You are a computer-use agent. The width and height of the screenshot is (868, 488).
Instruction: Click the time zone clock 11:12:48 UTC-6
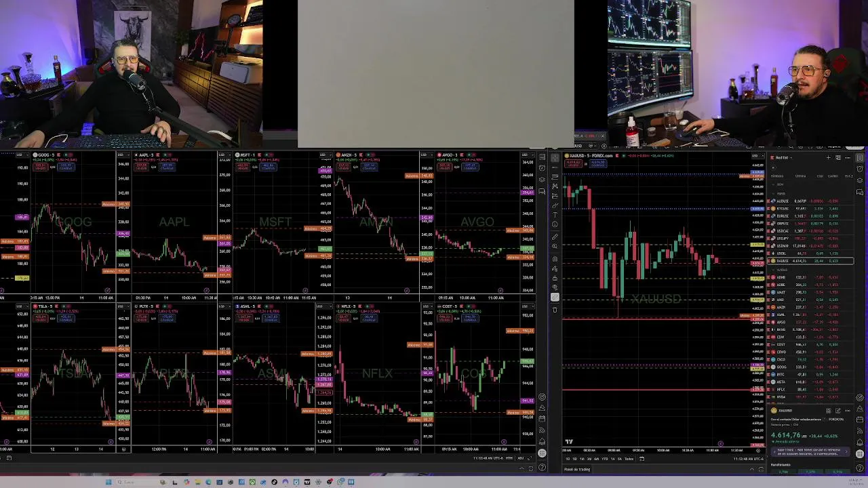[x=749, y=459]
